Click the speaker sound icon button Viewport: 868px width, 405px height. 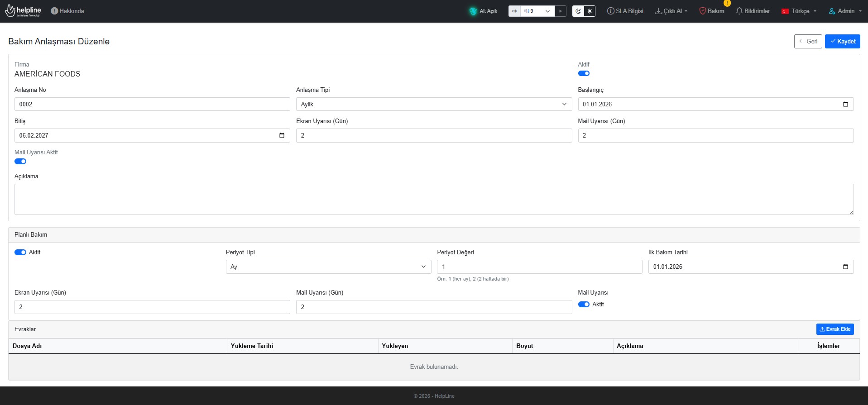(x=514, y=11)
